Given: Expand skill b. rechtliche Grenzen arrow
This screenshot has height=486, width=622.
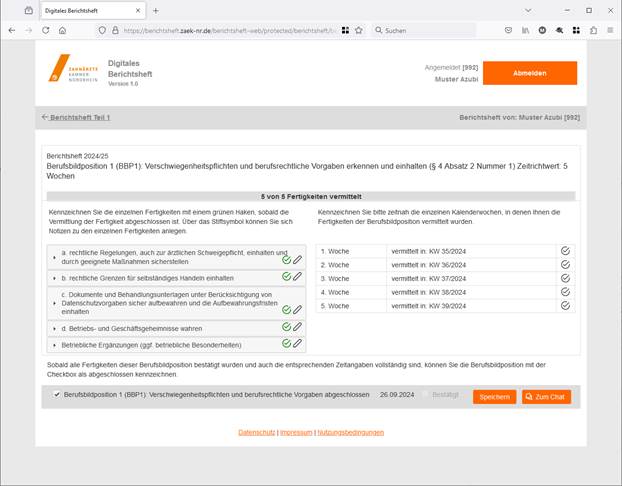Looking at the screenshot, I should click(x=54, y=279).
